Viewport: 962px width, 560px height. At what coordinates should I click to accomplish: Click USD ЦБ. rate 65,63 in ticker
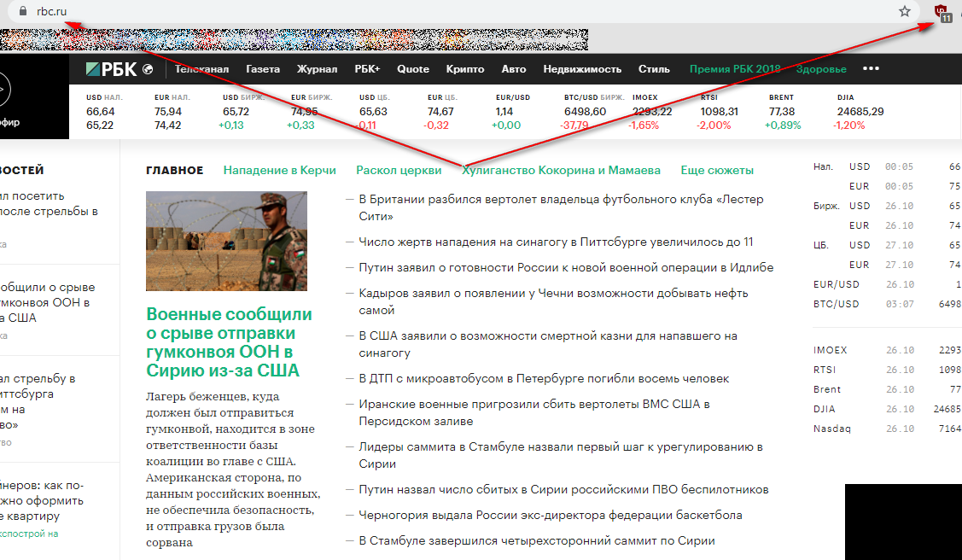pyautogui.click(x=374, y=111)
